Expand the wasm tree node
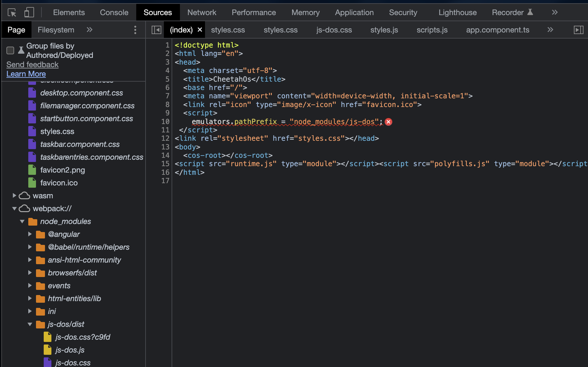Screen dimensions: 588x367 click(14, 195)
